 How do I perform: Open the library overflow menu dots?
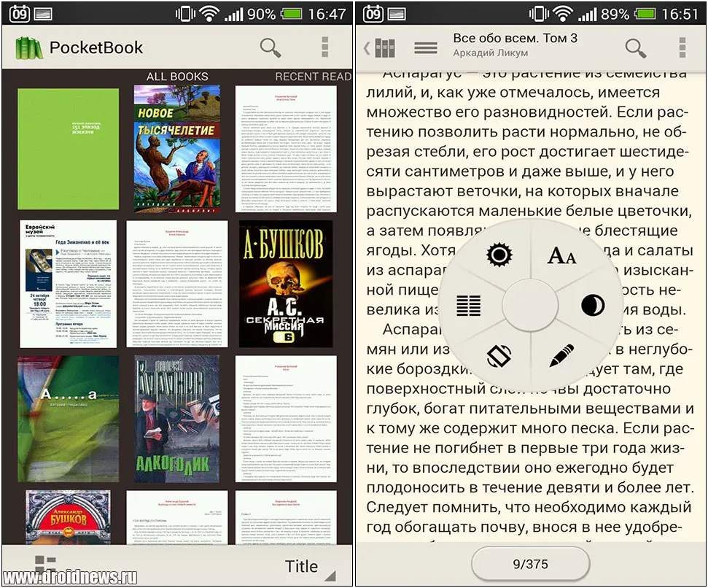click(x=324, y=47)
